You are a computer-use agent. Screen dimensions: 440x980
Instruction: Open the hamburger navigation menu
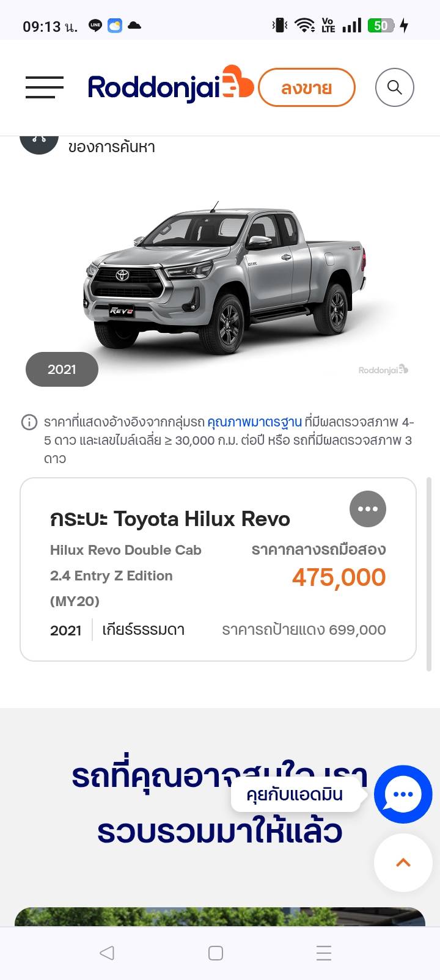45,87
